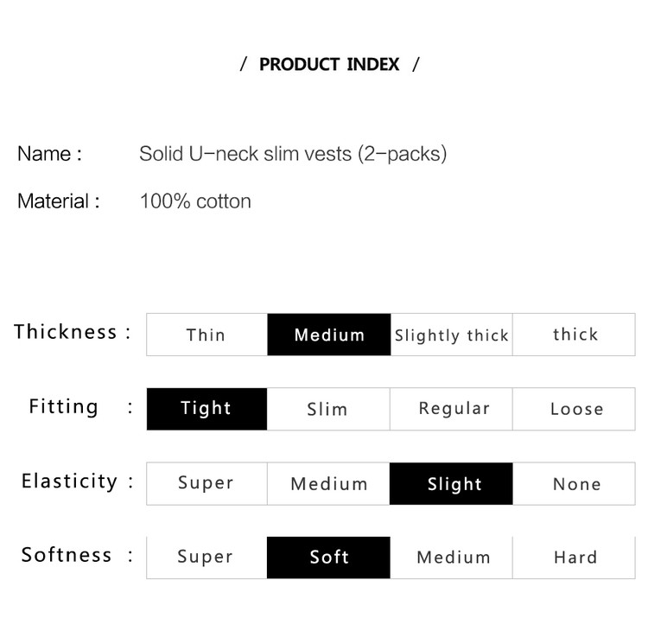The height and width of the screenshot is (644, 648).
Task: Select Medium thickness option
Action: click(329, 335)
